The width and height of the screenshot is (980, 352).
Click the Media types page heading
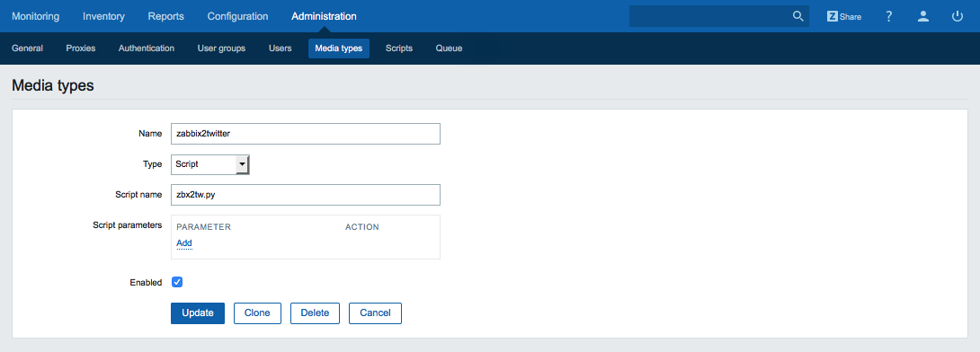[53, 85]
